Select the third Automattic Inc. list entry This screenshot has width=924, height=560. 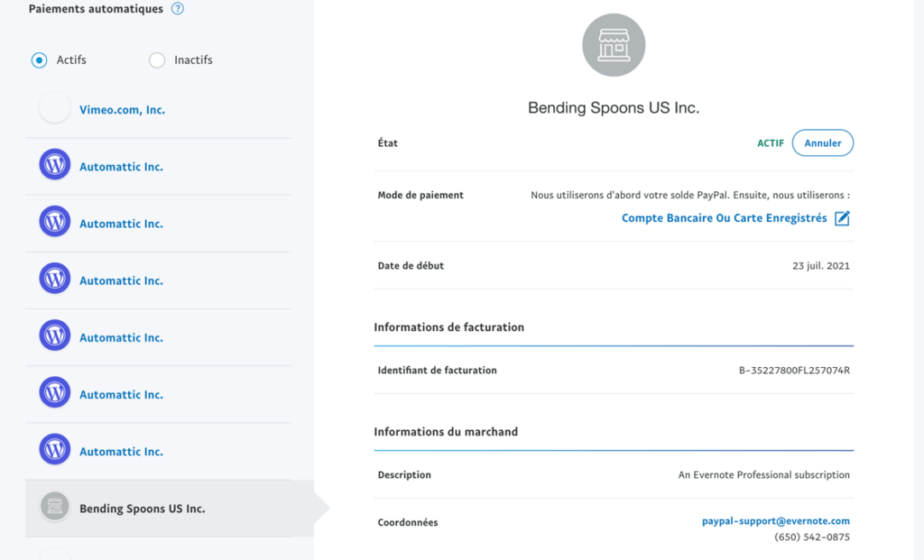pos(122,280)
